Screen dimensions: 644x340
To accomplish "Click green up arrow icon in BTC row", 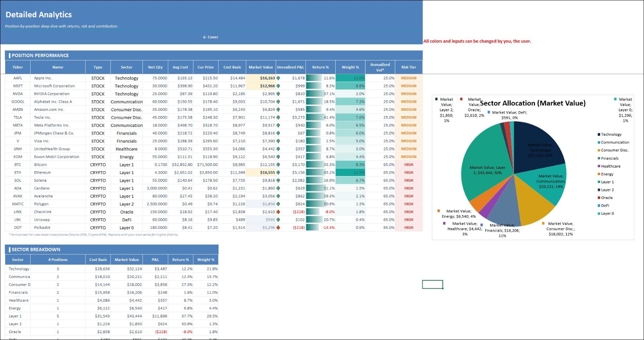I will [278, 164].
